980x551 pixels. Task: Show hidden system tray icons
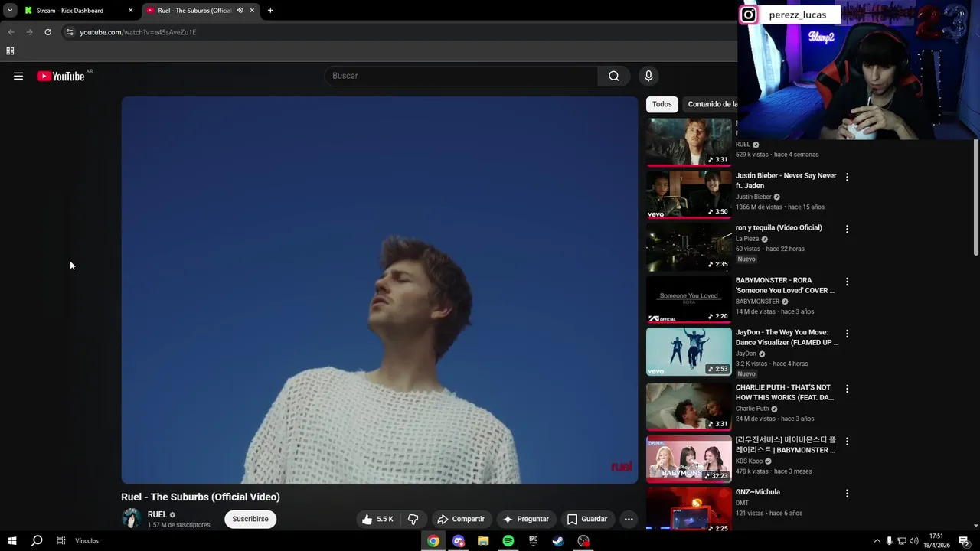(877, 541)
